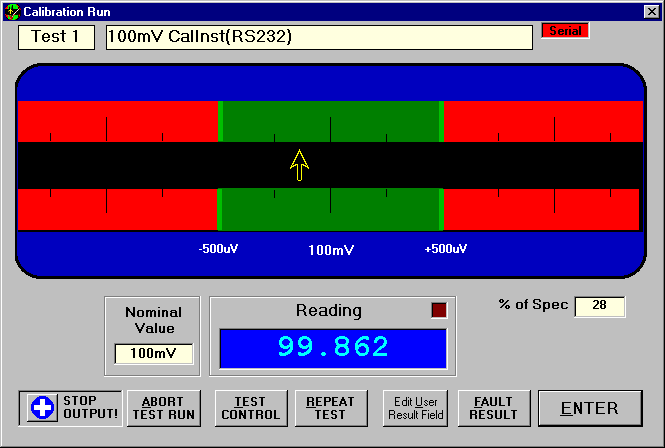
Task: Click the yellow arrow pointer on gauge
Action: point(299,164)
